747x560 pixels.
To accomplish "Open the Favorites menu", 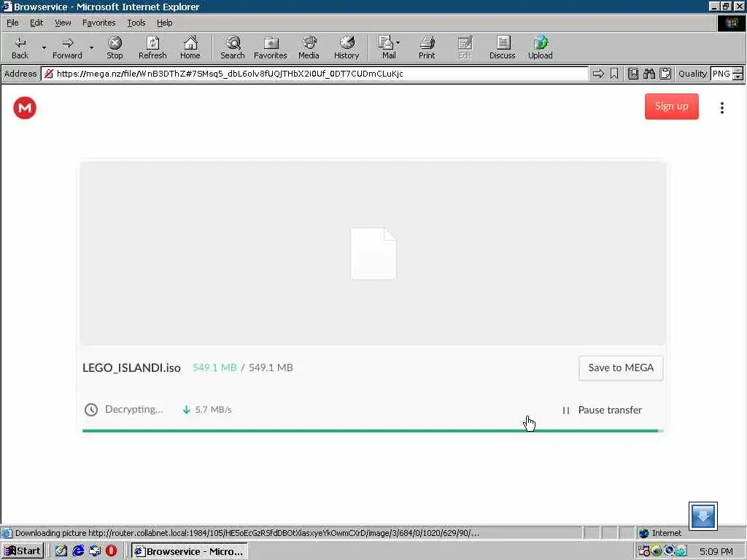I will click(x=98, y=23).
